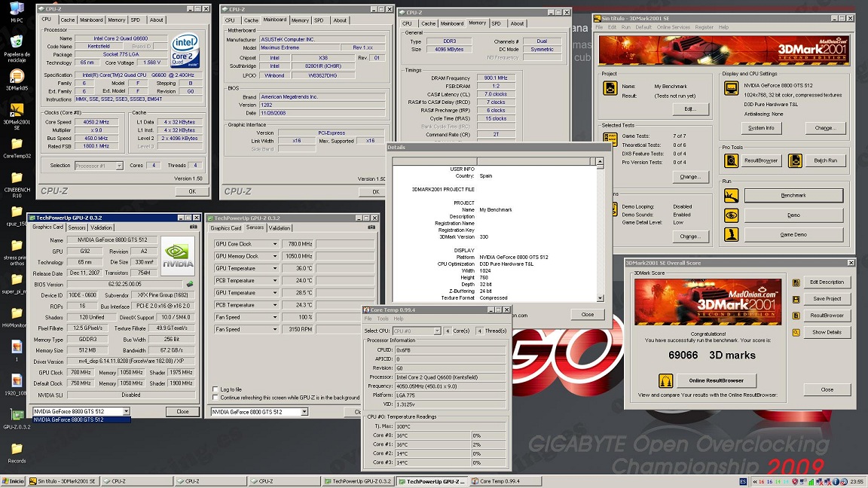
Task: Switch to Core Temp 0.99.4 taskbar button
Action: click(x=506, y=481)
